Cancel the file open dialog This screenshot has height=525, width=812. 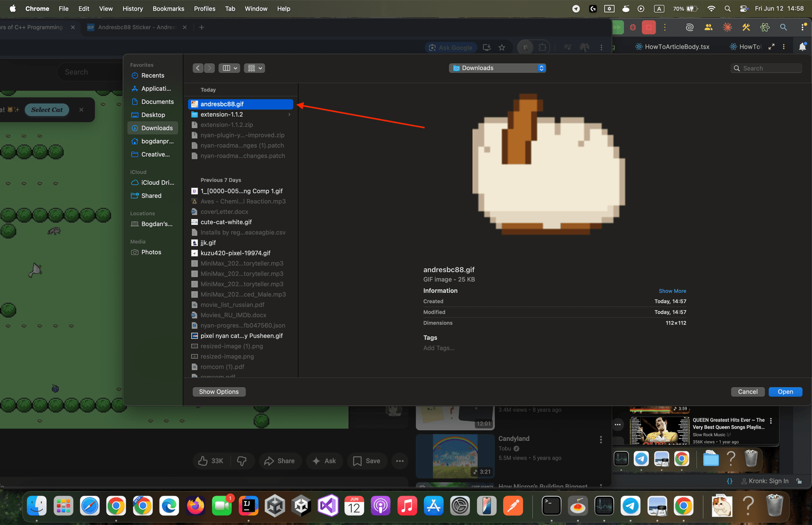pyautogui.click(x=748, y=392)
